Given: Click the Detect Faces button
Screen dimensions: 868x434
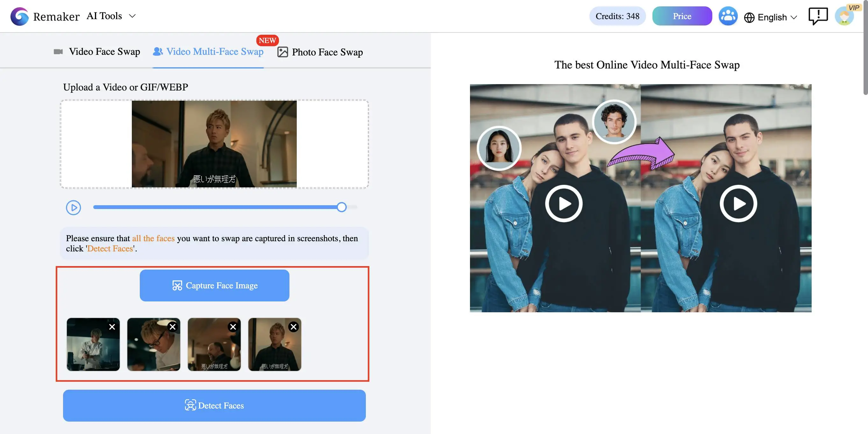Looking at the screenshot, I should (x=214, y=405).
